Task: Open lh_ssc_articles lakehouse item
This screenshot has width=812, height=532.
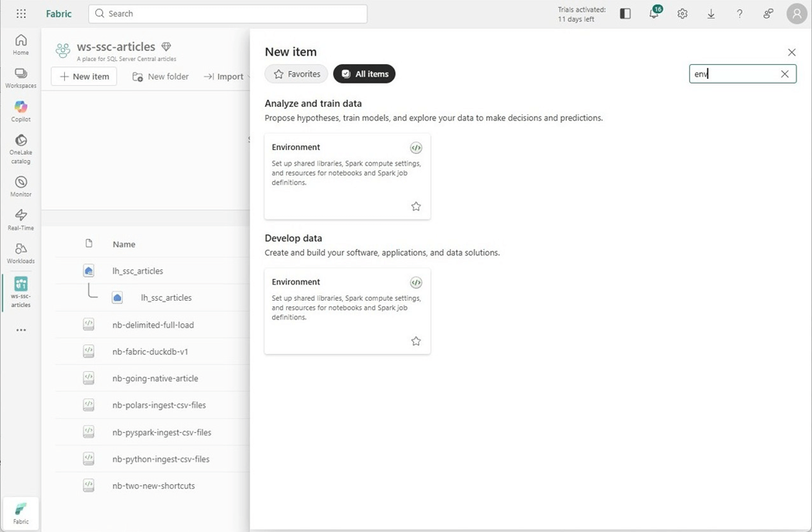Action: [x=138, y=271]
